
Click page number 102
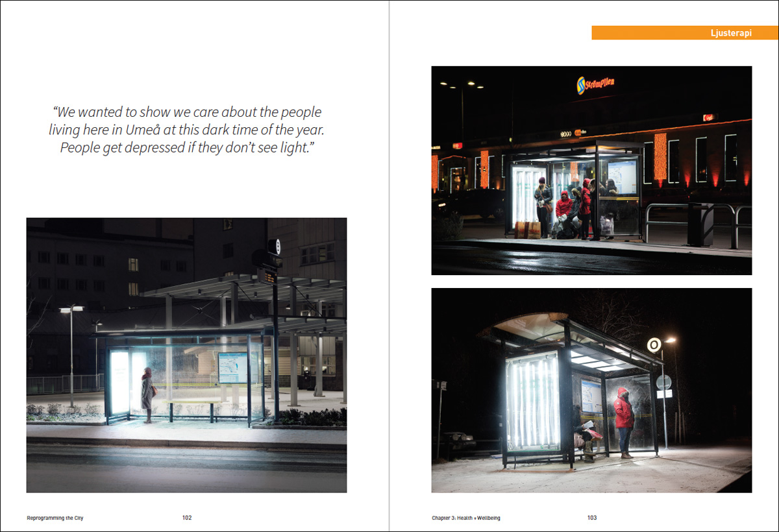tap(186, 518)
